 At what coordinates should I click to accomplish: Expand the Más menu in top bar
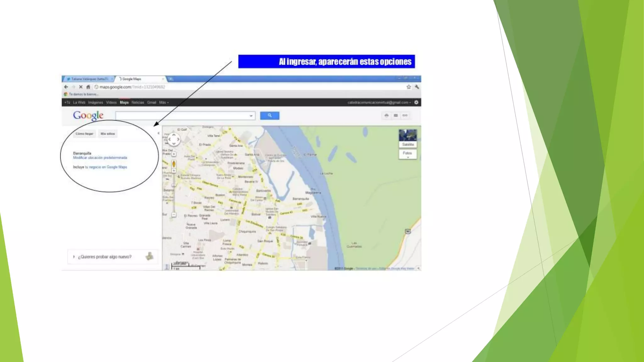[x=164, y=102]
